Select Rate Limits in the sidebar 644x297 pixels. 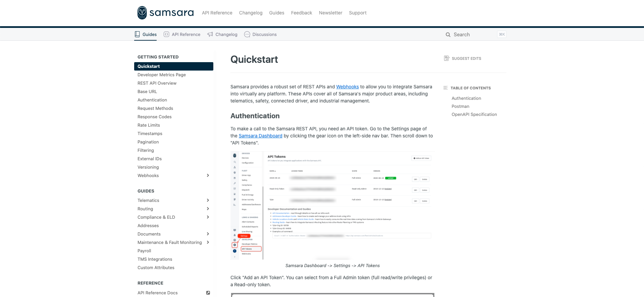click(149, 125)
